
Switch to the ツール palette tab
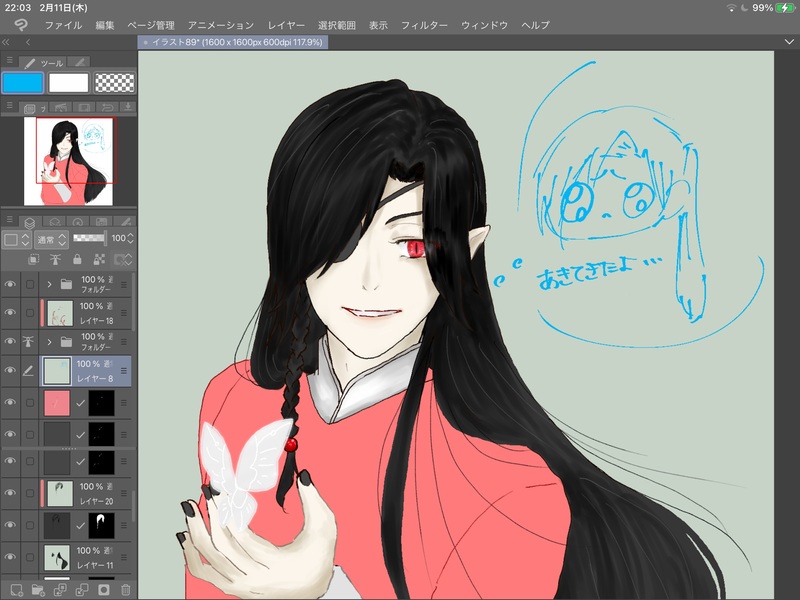click(43, 62)
